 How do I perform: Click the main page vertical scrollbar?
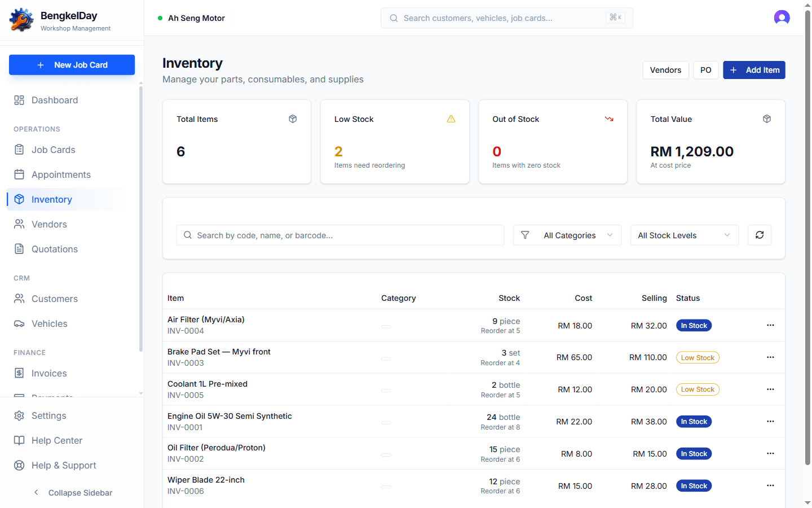(x=807, y=237)
